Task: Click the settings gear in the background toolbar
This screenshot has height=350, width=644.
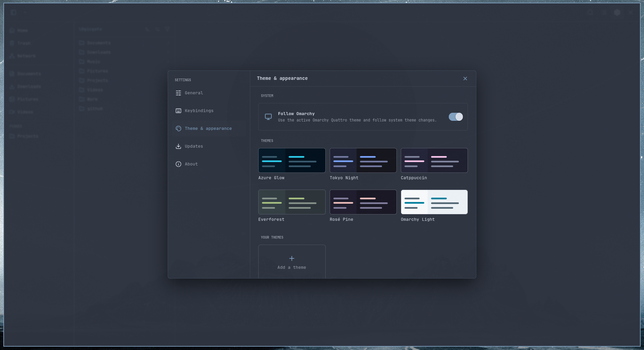Action: tap(617, 12)
